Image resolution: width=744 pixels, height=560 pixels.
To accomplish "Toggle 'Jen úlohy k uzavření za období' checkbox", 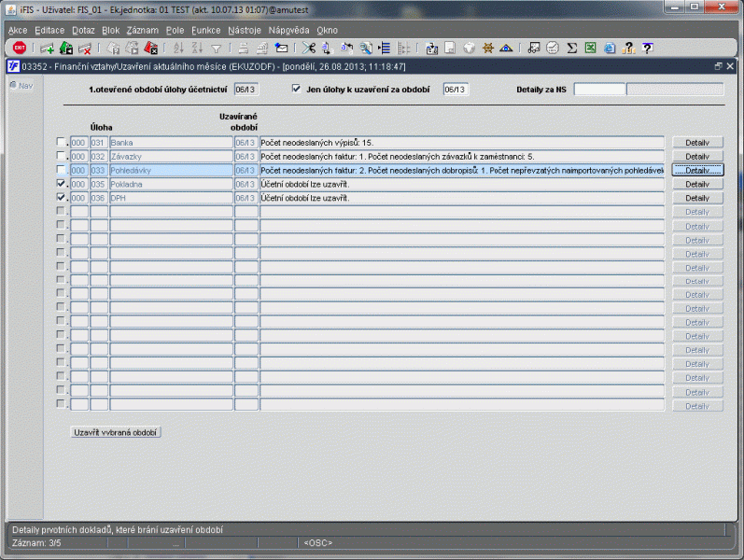I will coord(296,89).
